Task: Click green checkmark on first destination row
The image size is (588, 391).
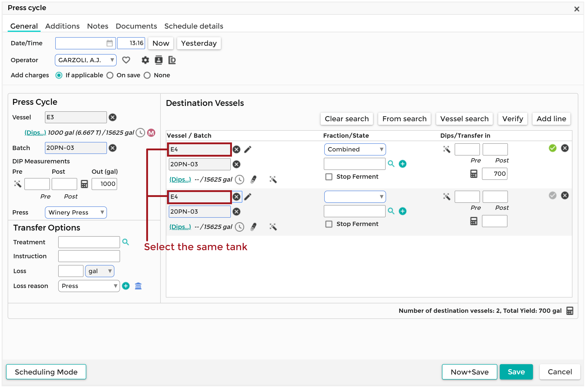Action: pos(553,148)
